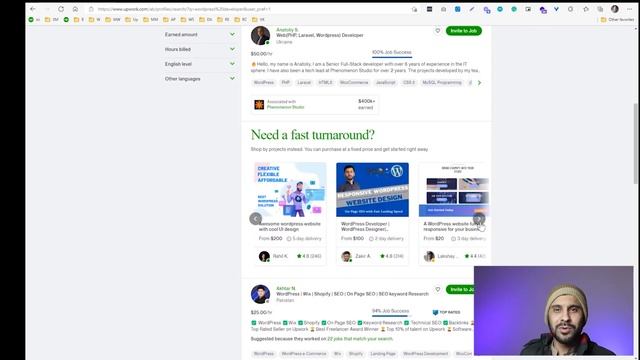Open the browser profile avatar
The image size is (640, 360).
tap(615, 9)
